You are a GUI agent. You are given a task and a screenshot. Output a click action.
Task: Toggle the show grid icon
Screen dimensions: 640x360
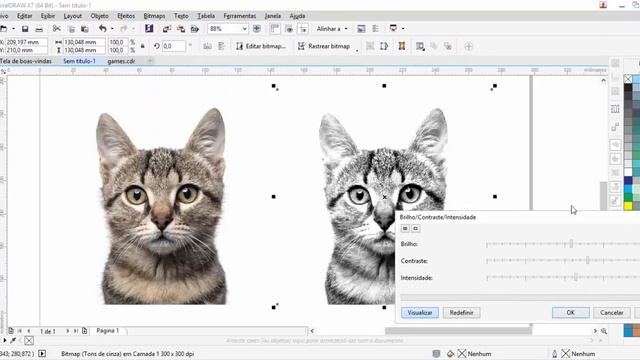289,29
